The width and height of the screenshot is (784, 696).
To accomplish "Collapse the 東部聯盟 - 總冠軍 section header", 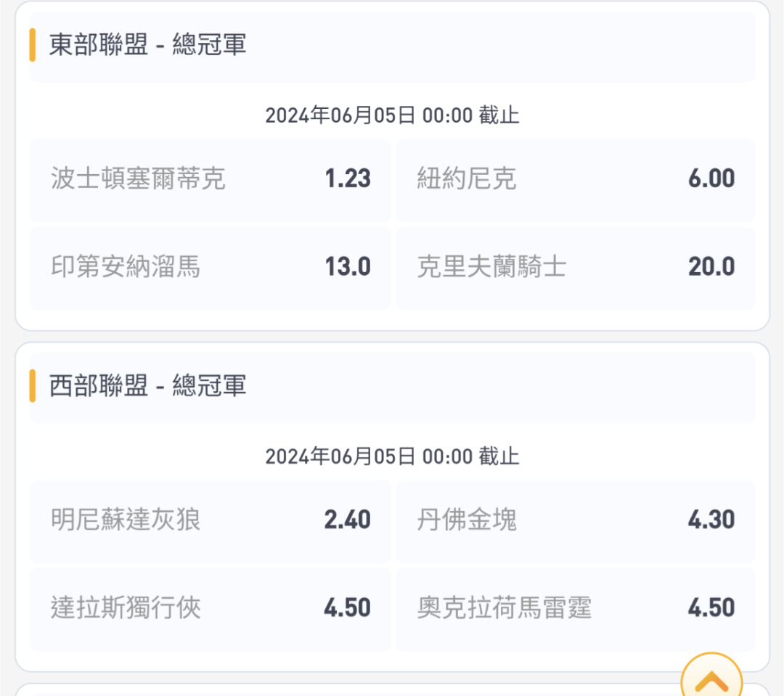I will [x=393, y=46].
